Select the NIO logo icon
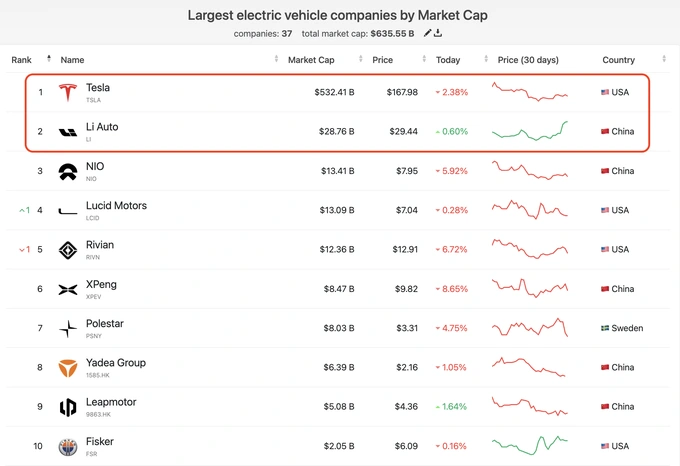 [x=68, y=172]
